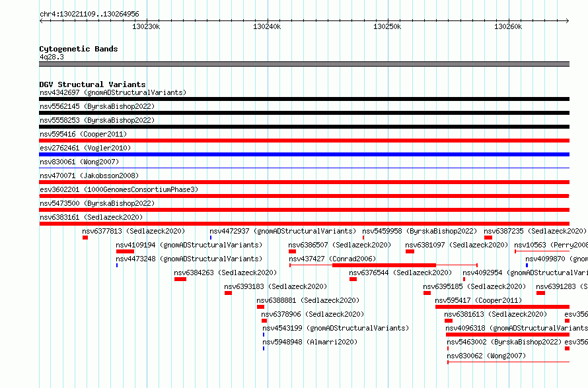Viewport: 588px width, 388px height.
Task: Click the gray 4q28.3 cytogenetic band bar
Action: point(304,64)
